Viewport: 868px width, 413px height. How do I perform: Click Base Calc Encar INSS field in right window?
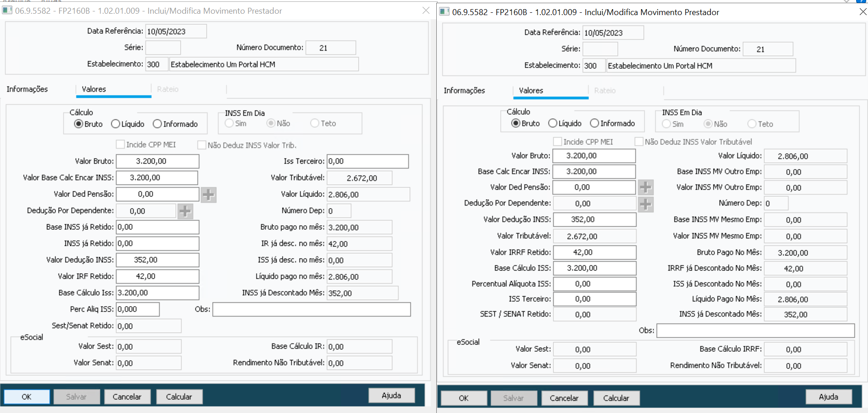tap(594, 172)
